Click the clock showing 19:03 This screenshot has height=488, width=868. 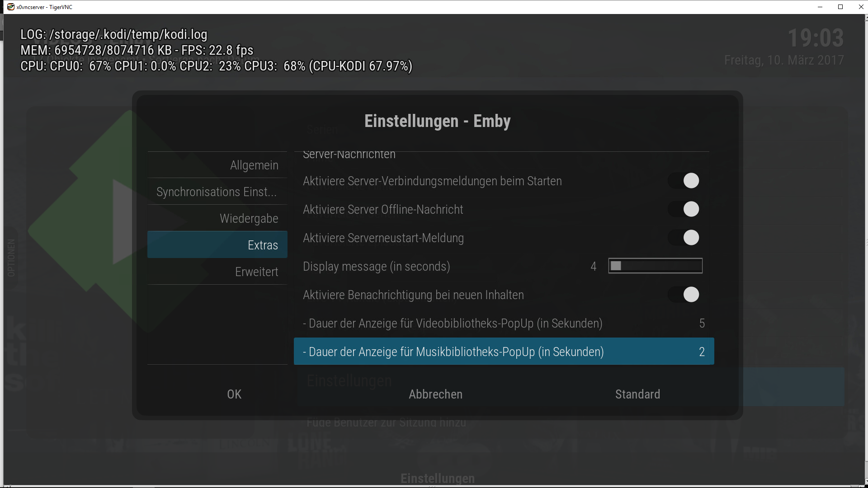pos(816,38)
